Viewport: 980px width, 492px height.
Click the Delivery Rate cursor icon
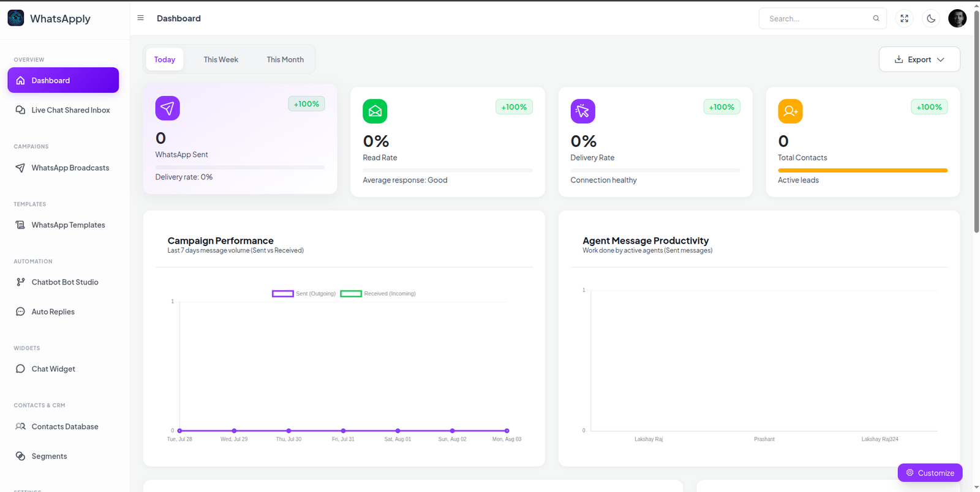point(582,111)
